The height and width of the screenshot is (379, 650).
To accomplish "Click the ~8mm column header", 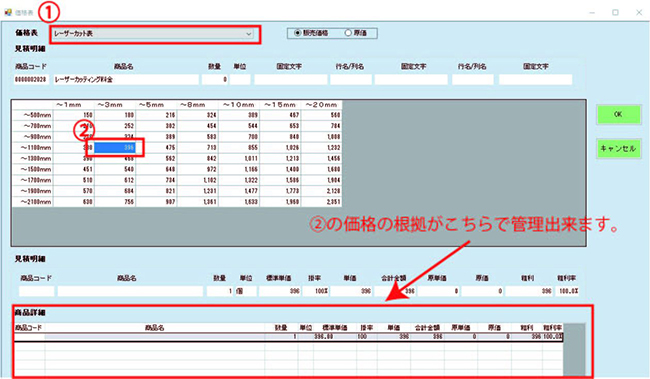I will click(198, 105).
